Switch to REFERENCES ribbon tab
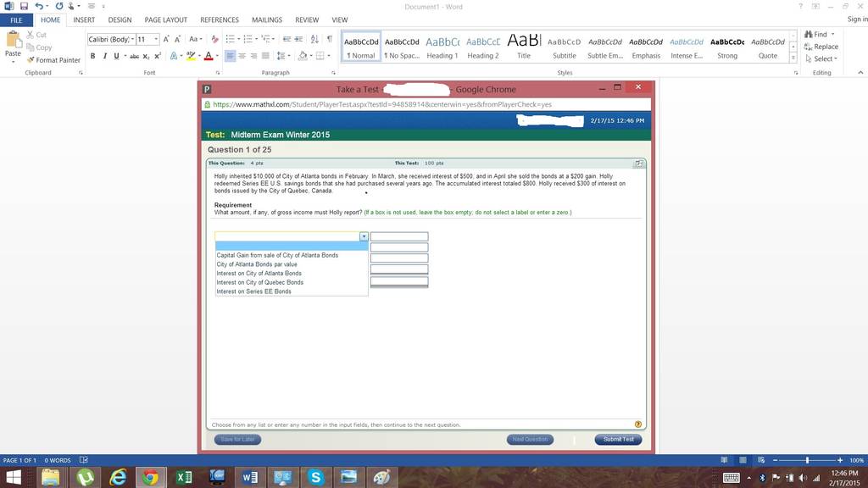 click(x=220, y=20)
